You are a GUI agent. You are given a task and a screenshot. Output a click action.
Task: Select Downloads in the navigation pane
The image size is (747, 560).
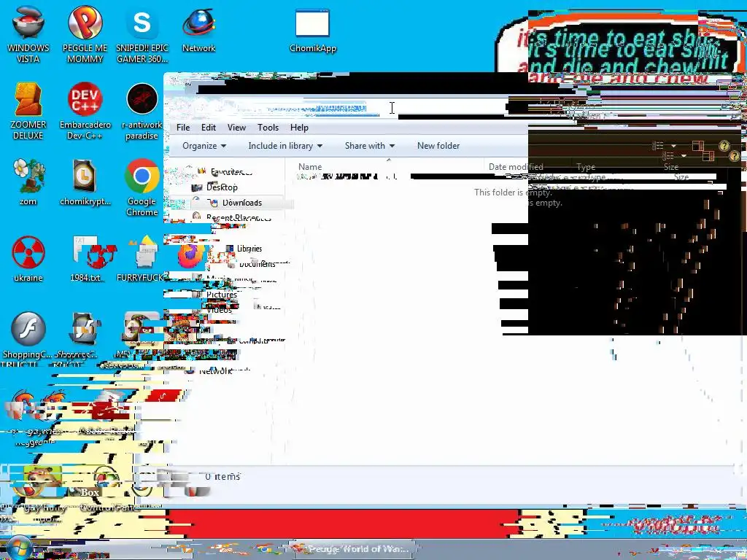tap(241, 203)
